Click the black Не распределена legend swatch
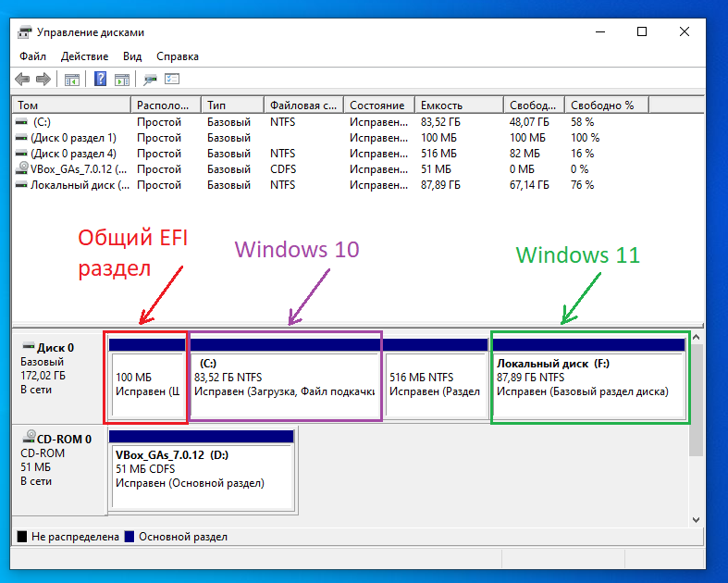728x583 pixels. [x=22, y=537]
